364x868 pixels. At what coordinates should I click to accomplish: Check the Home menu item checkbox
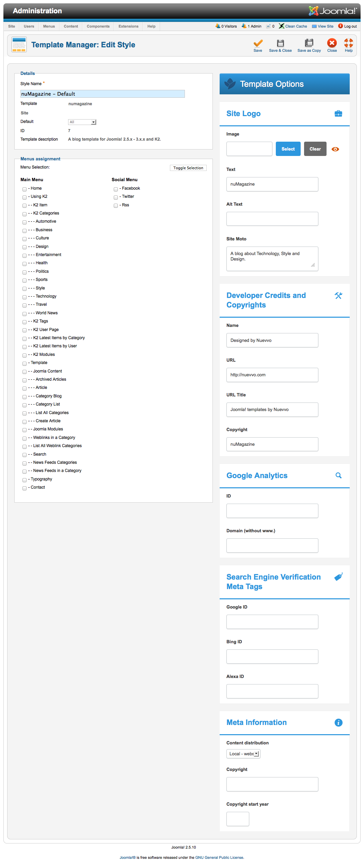click(25, 189)
